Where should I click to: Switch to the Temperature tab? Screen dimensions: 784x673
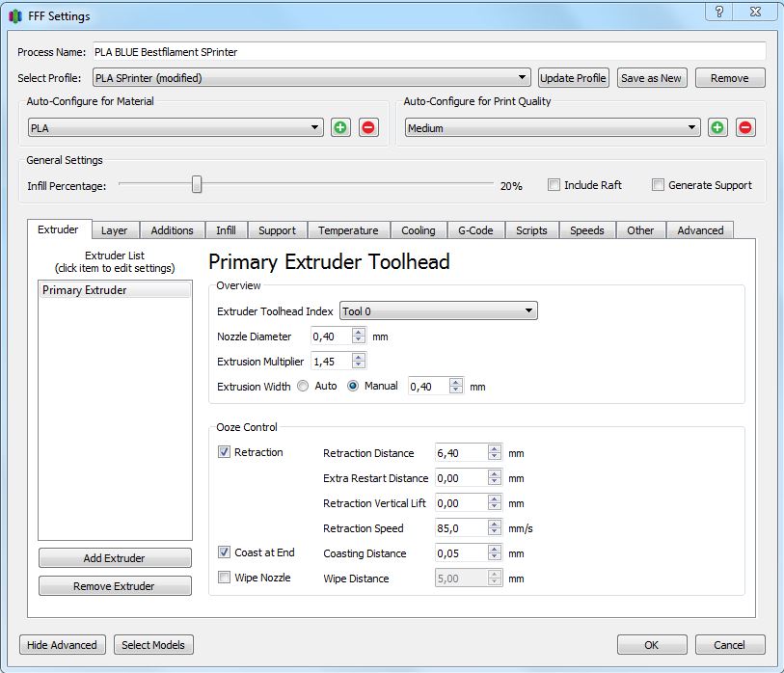[x=348, y=230]
